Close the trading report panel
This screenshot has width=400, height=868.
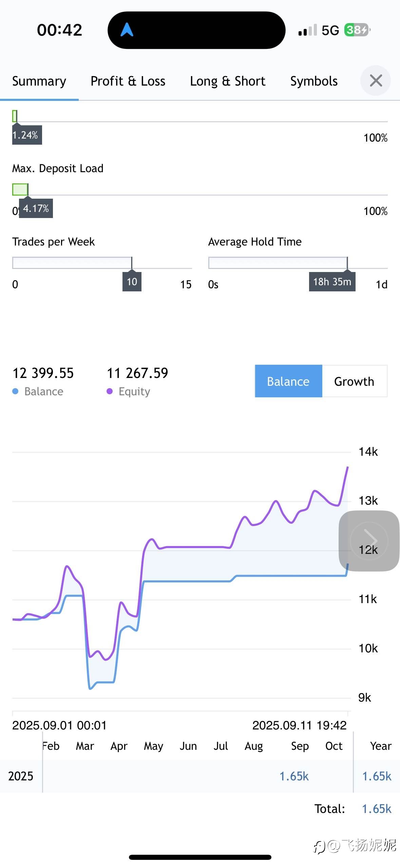pyautogui.click(x=376, y=81)
